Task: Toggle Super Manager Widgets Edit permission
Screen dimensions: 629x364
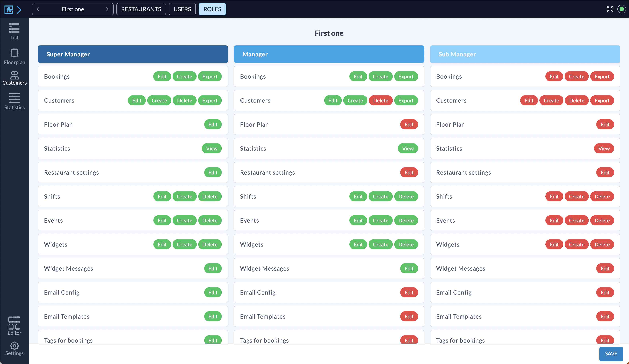Action: pyautogui.click(x=162, y=244)
